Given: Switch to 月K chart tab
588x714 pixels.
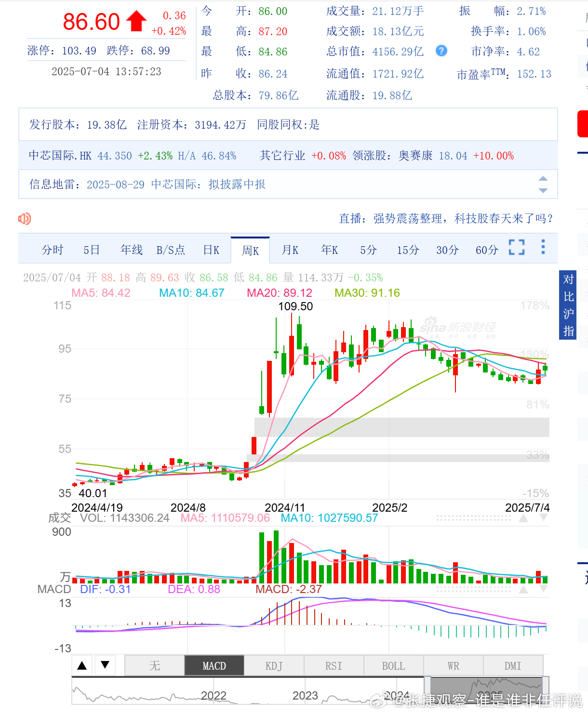Looking at the screenshot, I should [290, 250].
